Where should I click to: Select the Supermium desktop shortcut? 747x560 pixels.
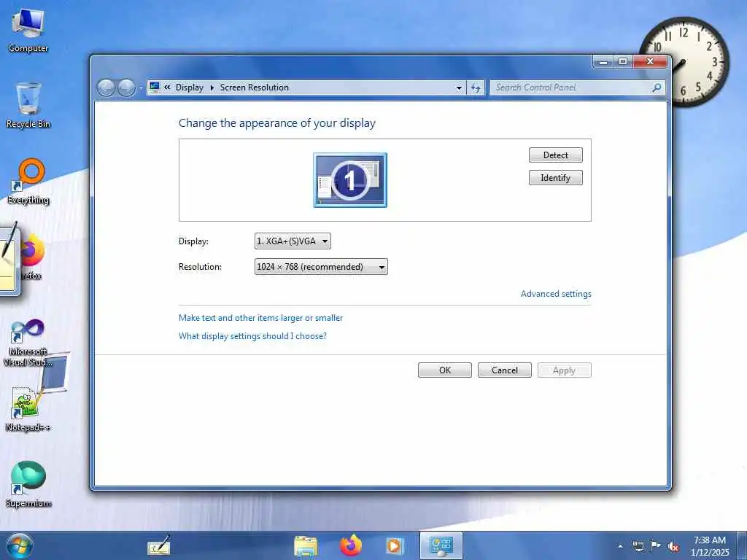[28, 485]
